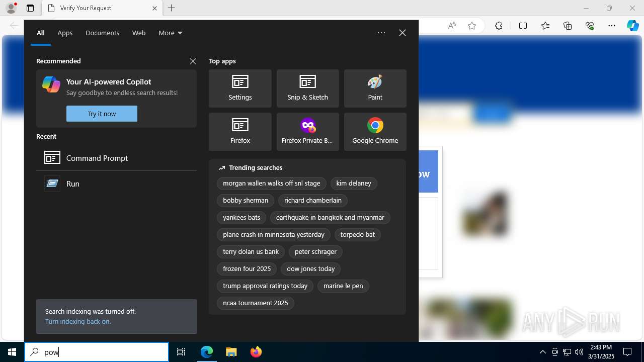Select plane crash in minnesota yesterday
The image size is (644, 362).
point(274,235)
